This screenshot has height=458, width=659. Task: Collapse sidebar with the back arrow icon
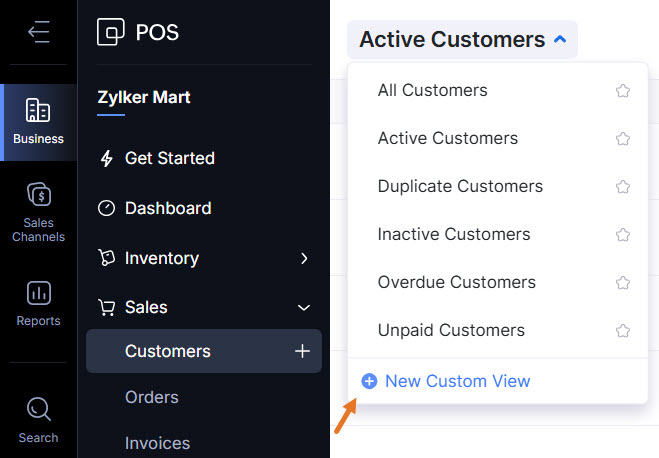pyautogui.click(x=38, y=32)
